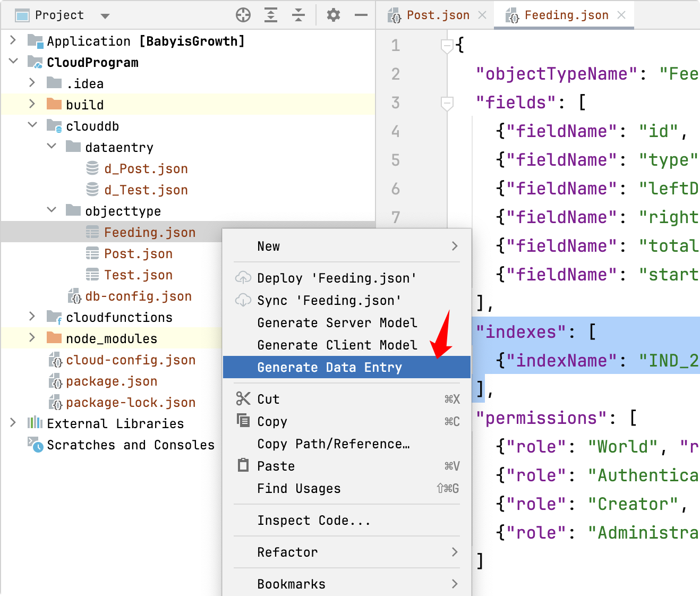This screenshot has height=596, width=700.
Task: Open the New submenu in context menu
Action: tap(346, 246)
